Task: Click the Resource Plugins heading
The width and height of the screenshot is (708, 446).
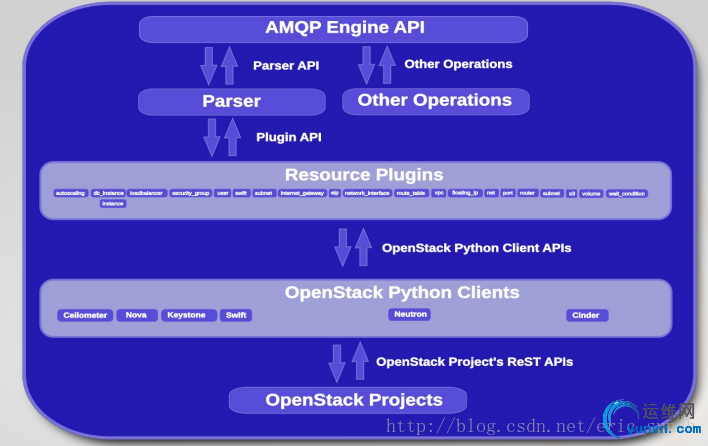Action: (364, 175)
